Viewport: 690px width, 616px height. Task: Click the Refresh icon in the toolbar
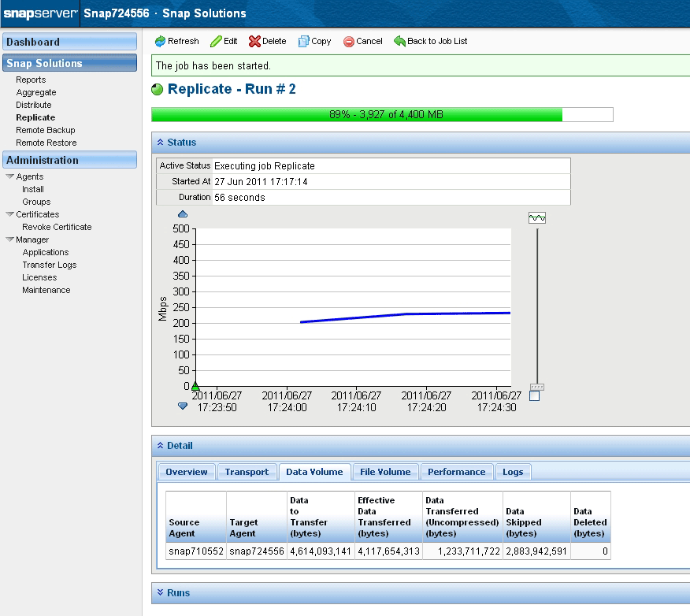coord(160,42)
